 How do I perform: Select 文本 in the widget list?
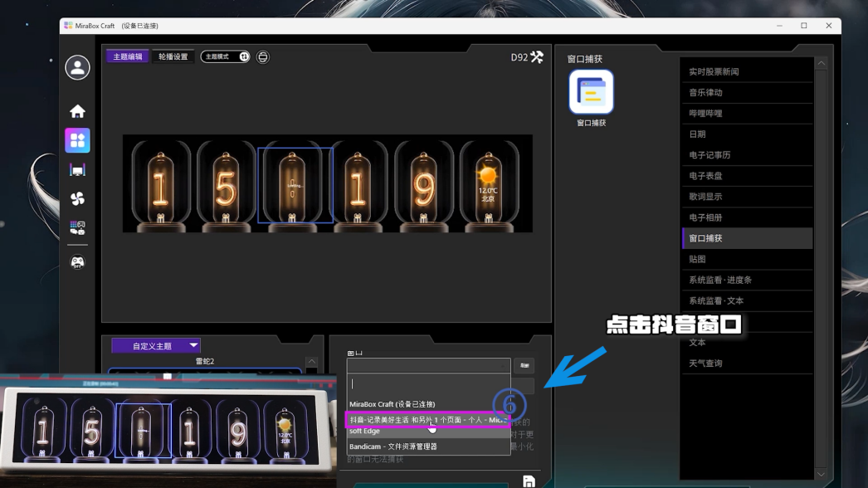(748, 343)
